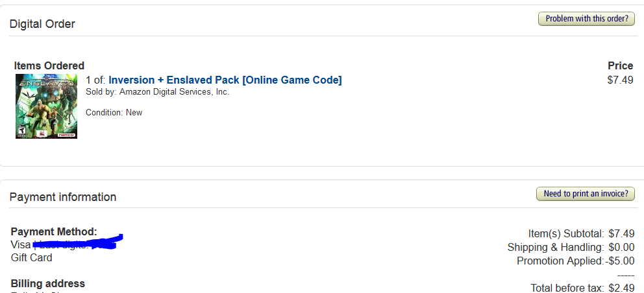Click the 'Items Ordered' label
The width and height of the screenshot is (644, 293).
click(x=49, y=65)
